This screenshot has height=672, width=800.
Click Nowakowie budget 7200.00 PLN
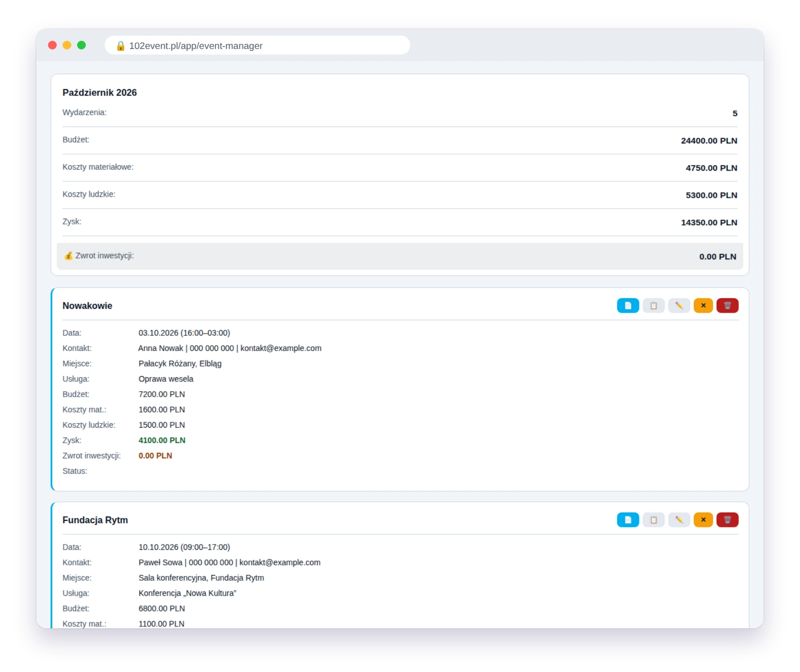[x=162, y=395]
